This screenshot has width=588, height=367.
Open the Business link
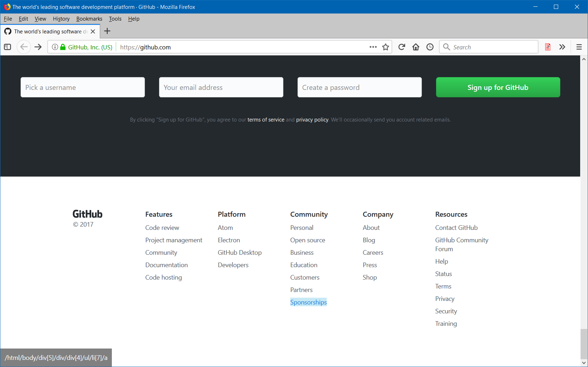(x=302, y=253)
